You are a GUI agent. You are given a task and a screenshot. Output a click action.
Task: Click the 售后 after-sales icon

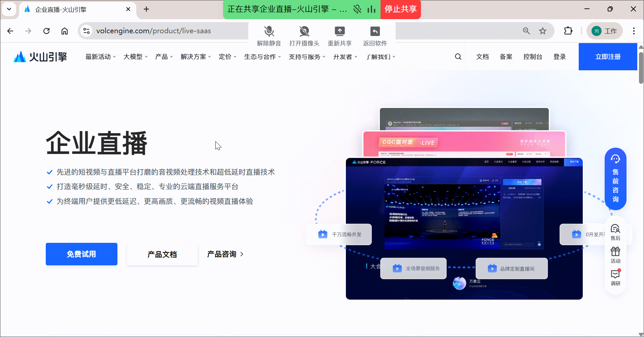point(615,232)
